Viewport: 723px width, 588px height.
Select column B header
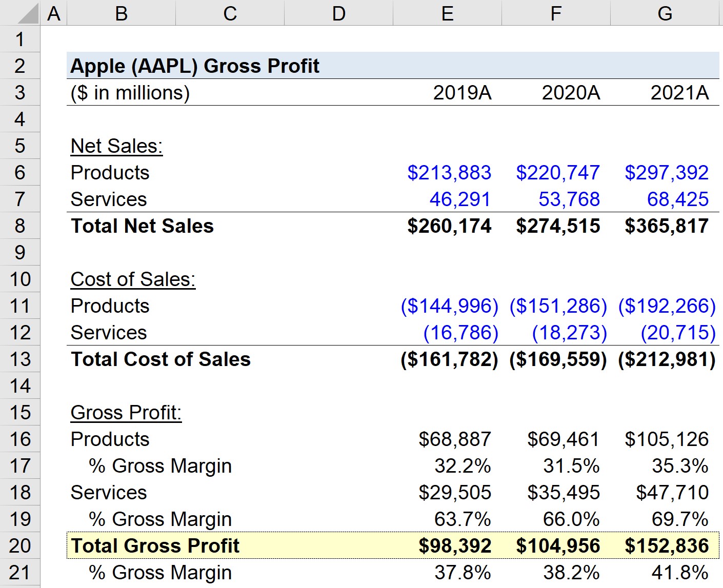pos(120,13)
